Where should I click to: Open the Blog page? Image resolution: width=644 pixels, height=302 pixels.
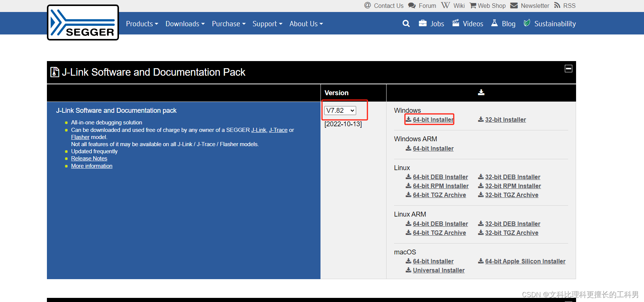pos(509,24)
